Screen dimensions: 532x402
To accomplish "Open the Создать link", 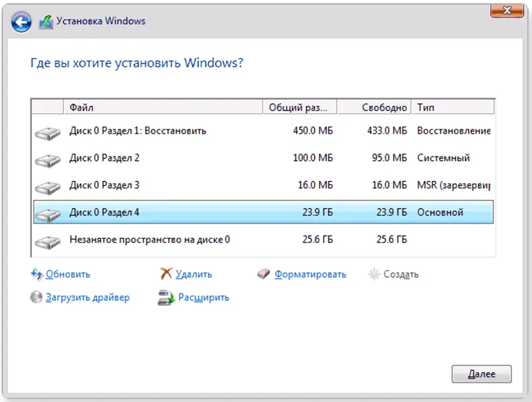I will click(400, 274).
